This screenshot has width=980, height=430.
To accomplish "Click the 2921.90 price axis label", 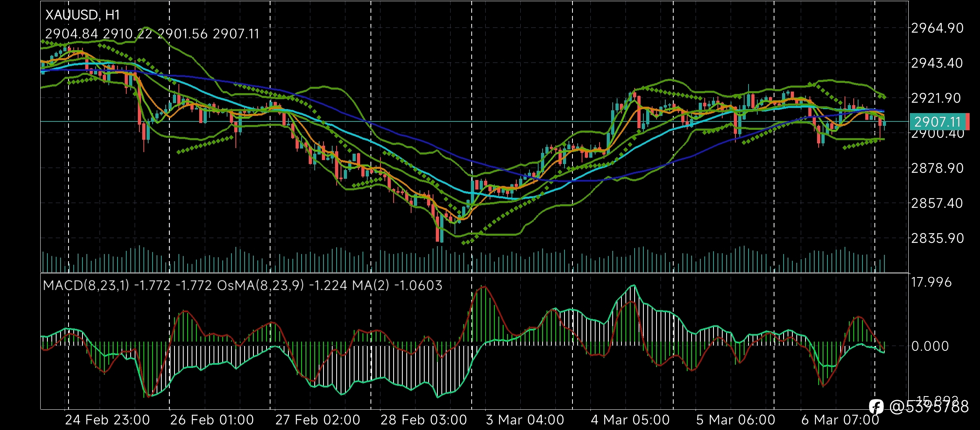I will click(937, 98).
